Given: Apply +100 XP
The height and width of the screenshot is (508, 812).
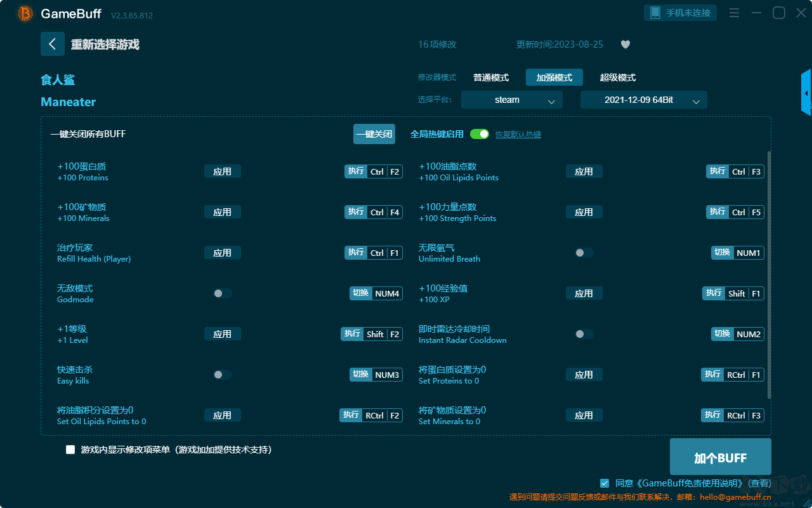Looking at the screenshot, I should 584,293.
